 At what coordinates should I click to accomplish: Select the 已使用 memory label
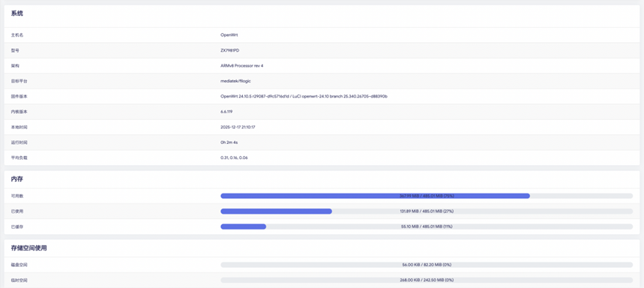[x=17, y=211]
